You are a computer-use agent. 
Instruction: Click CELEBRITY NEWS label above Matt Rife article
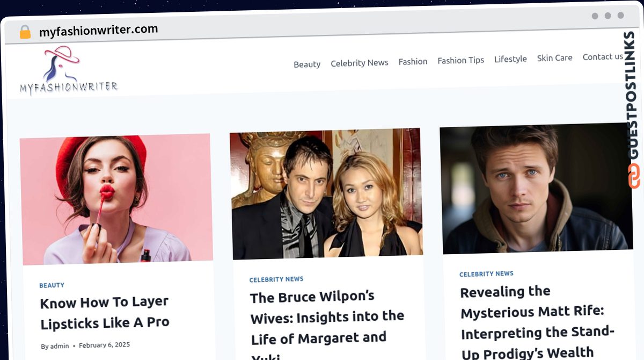(486, 274)
